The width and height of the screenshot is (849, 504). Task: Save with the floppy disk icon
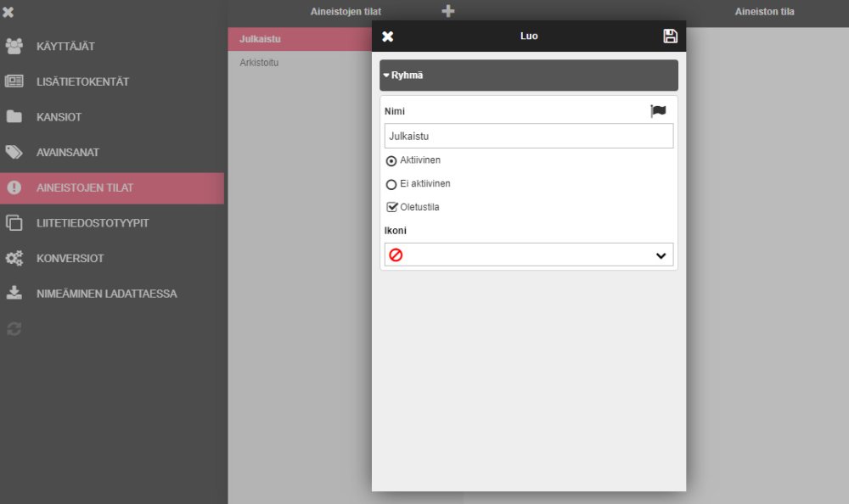tap(671, 36)
